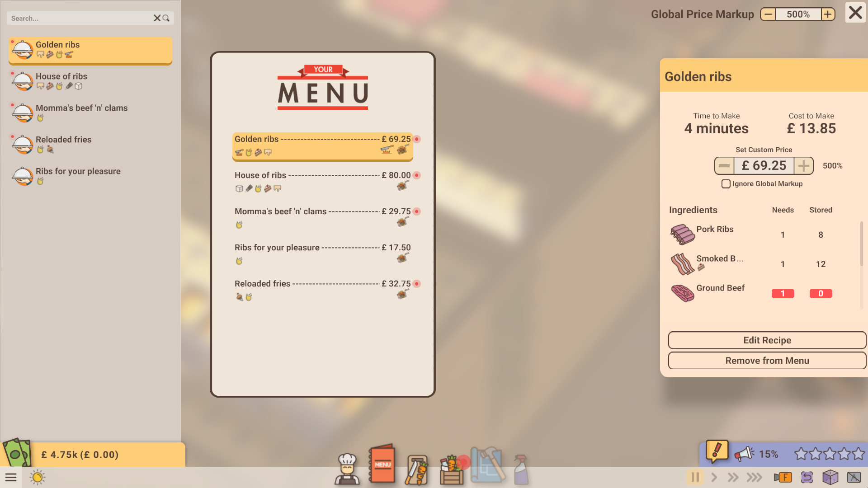868x488 pixels.
Task: Toggle the Ignore Global Markup checkbox
Action: point(726,183)
